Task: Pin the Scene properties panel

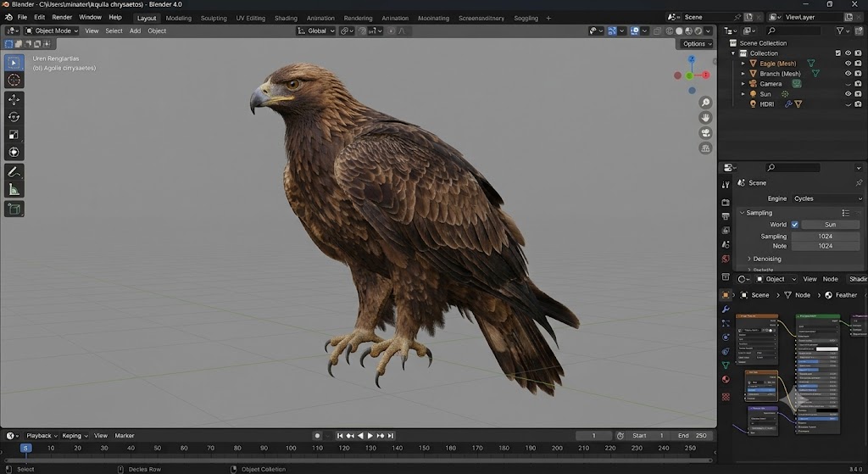Action: click(859, 183)
